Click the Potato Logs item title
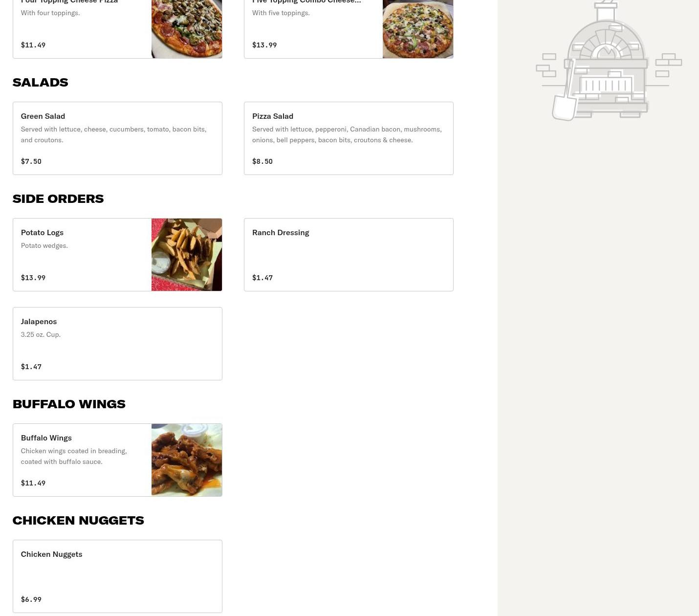 coord(42,232)
